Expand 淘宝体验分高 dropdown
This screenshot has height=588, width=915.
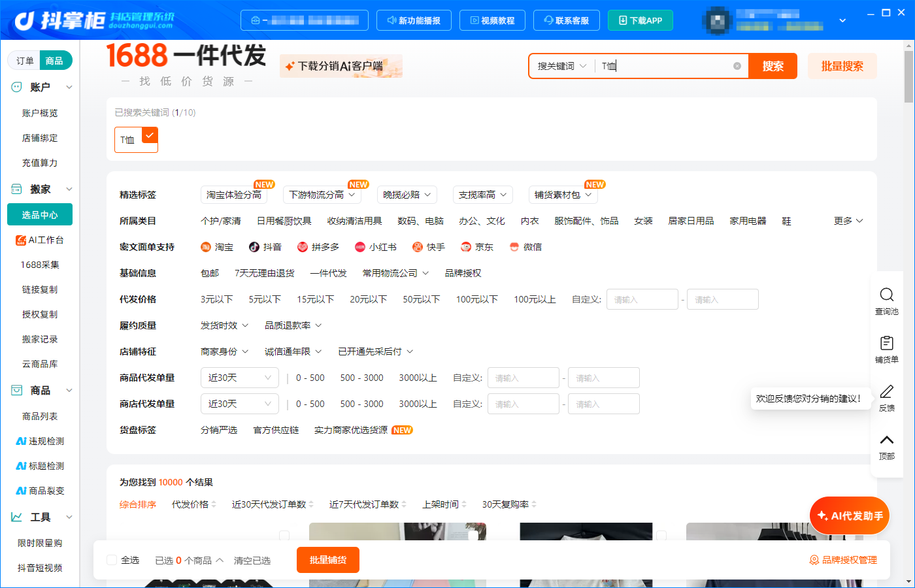234,195
